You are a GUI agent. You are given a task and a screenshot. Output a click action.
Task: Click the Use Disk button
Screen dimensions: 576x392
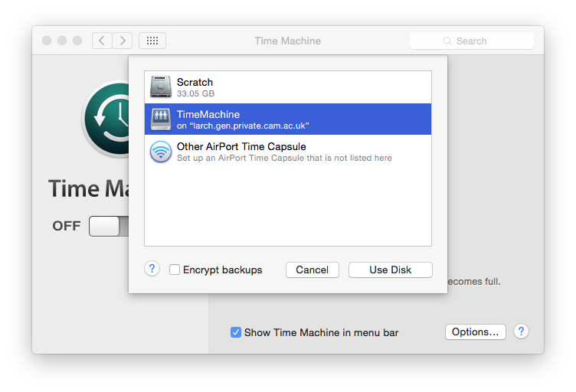[390, 269]
